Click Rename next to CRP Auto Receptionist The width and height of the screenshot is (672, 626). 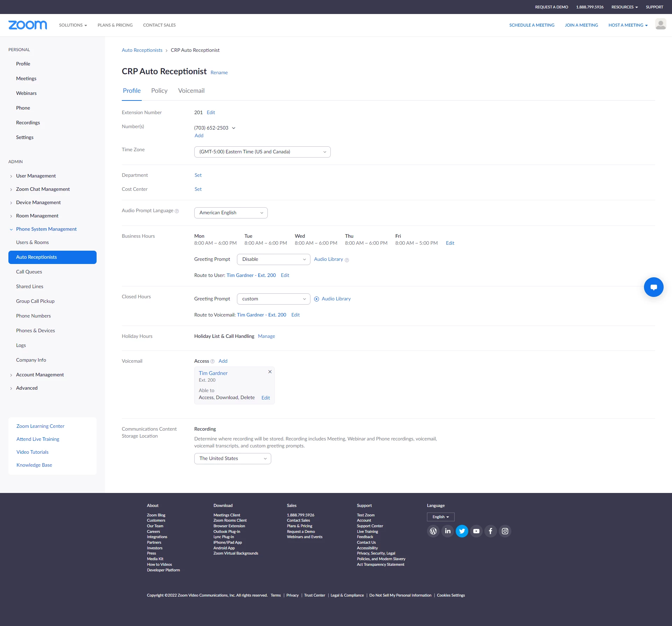219,73
